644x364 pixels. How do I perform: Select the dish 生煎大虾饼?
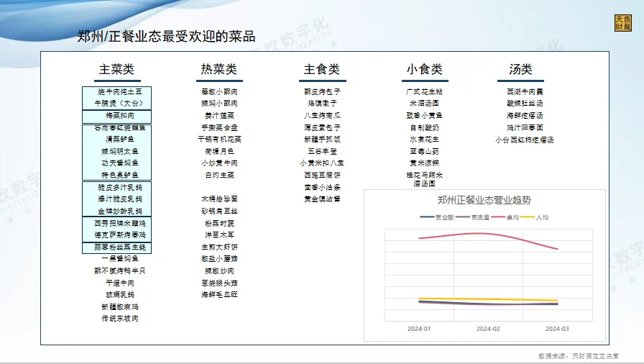(x=219, y=247)
